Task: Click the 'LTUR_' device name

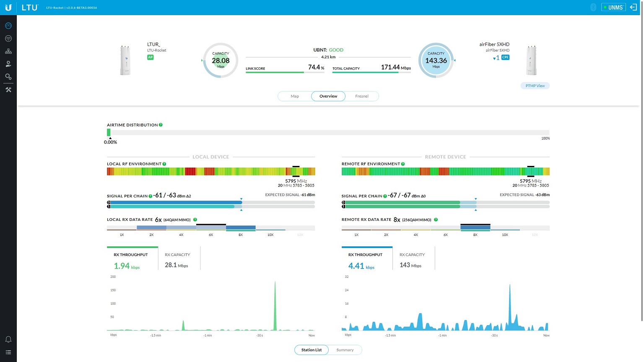Action: click(153, 44)
